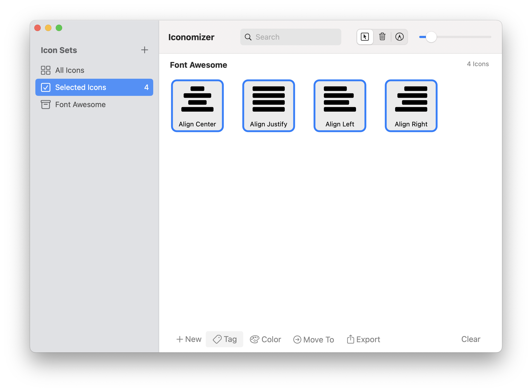The width and height of the screenshot is (532, 392).
Task: Open the Color palette menu
Action: click(265, 340)
